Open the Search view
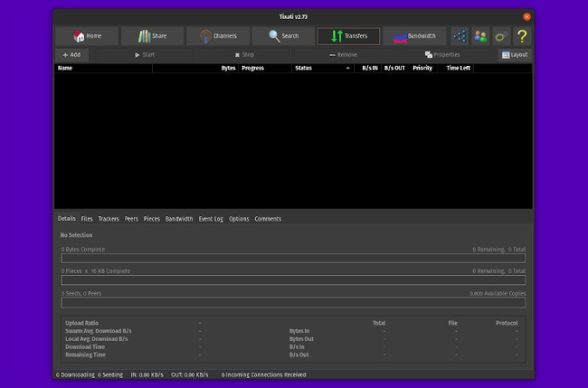This screenshot has width=588, height=388. coord(282,36)
